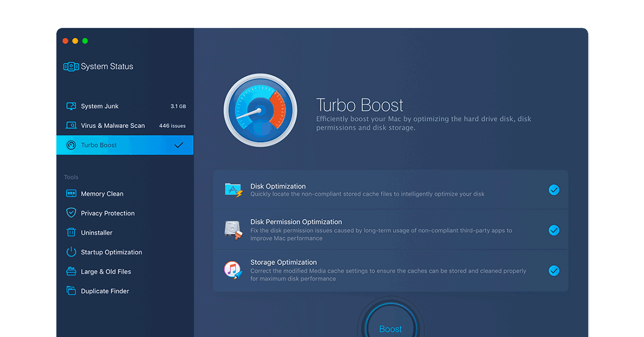
Task: Click the Uninstaller trash icon
Action: coord(71,232)
